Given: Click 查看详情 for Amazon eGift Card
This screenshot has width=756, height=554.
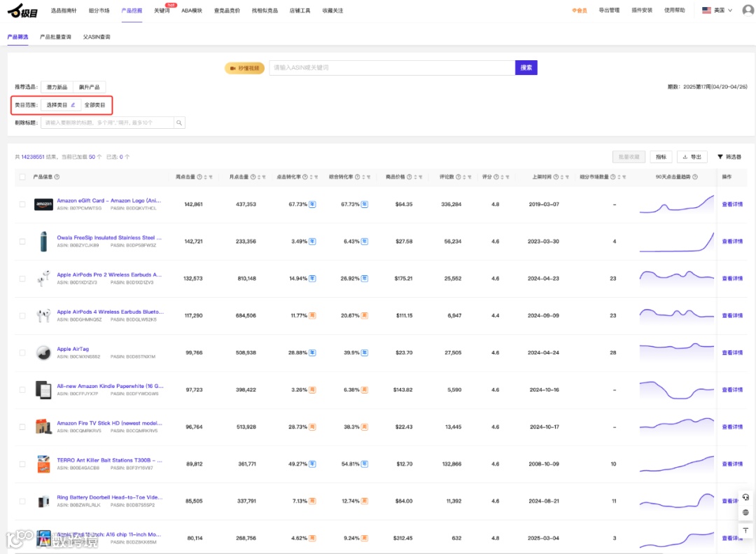Looking at the screenshot, I should pos(732,204).
